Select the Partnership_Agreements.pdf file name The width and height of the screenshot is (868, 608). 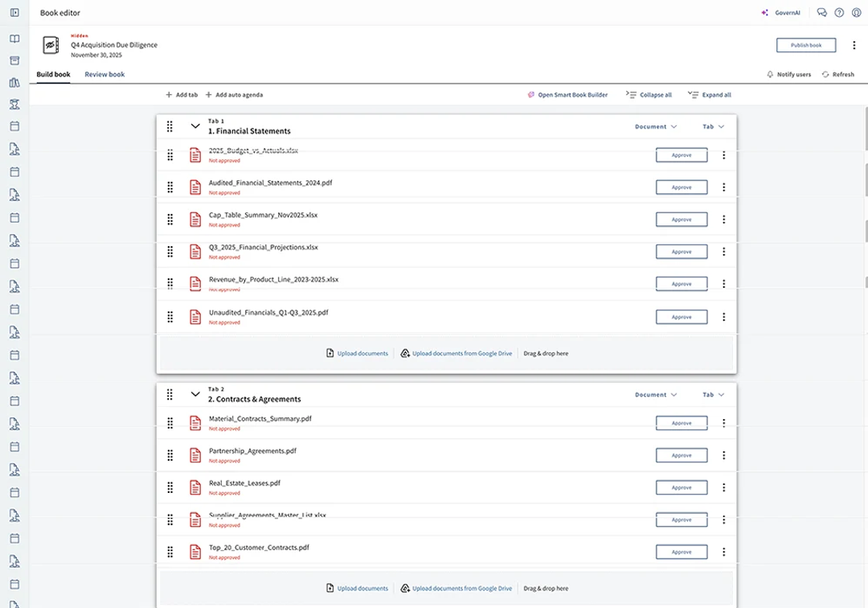coord(252,450)
